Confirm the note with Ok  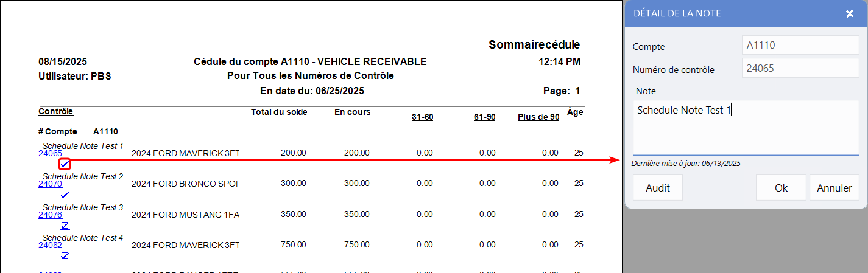click(x=781, y=188)
